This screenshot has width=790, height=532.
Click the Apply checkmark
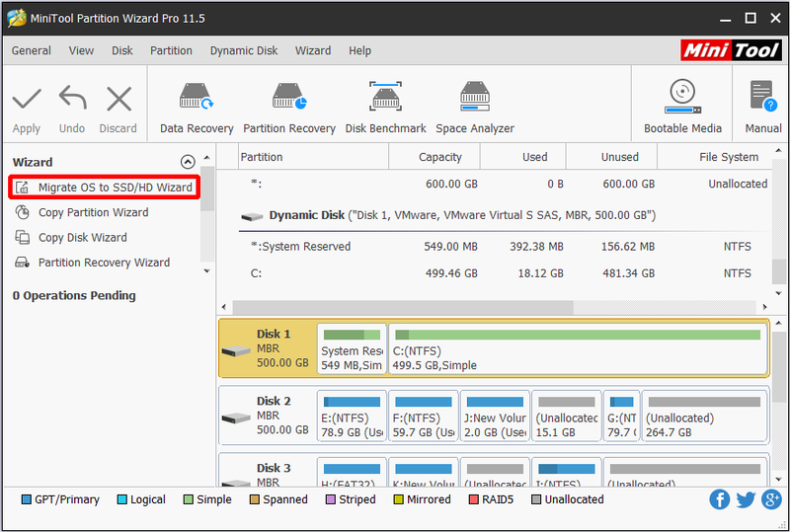pyautogui.click(x=27, y=99)
